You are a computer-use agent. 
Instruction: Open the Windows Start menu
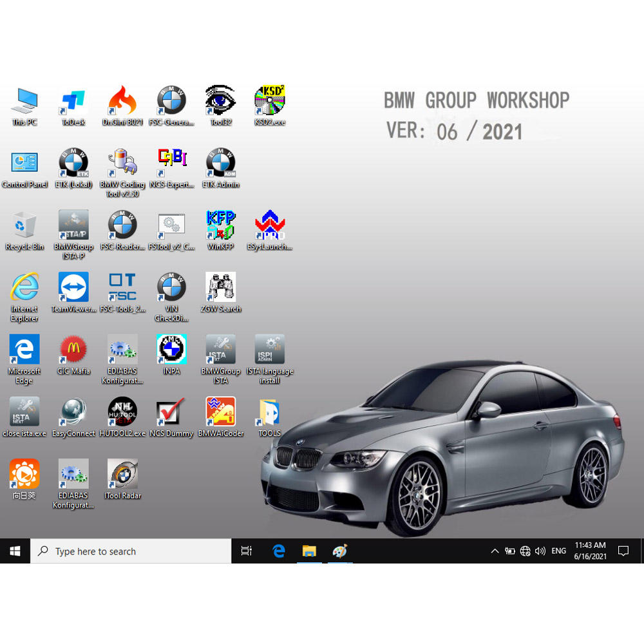pyautogui.click(x=15, y=551)
